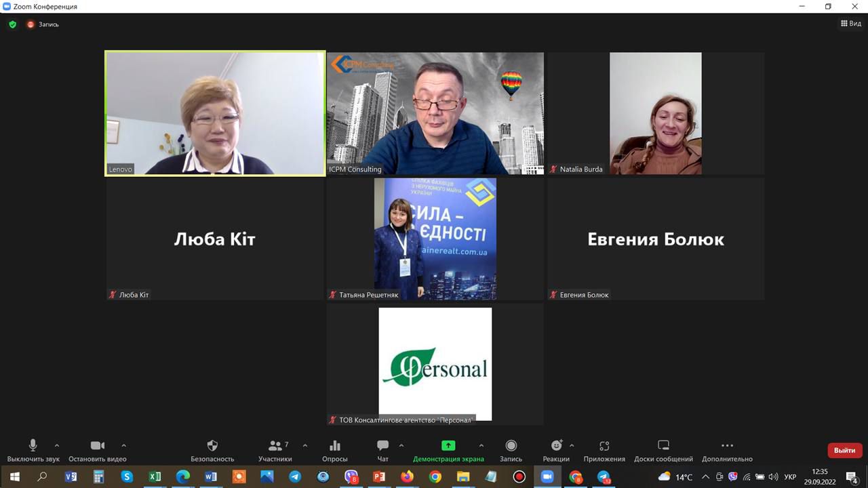Mute microphone with Выключить звук button
The image size is (868, 488).
[33, 450]
